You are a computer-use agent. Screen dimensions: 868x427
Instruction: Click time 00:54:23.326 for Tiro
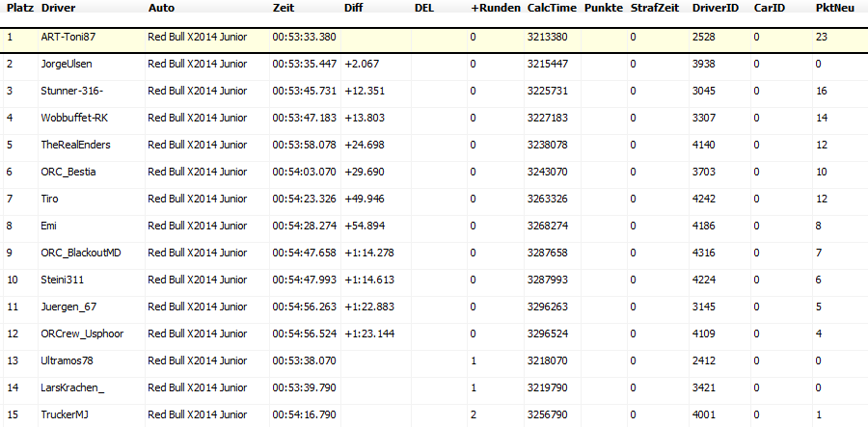[304, 199]
